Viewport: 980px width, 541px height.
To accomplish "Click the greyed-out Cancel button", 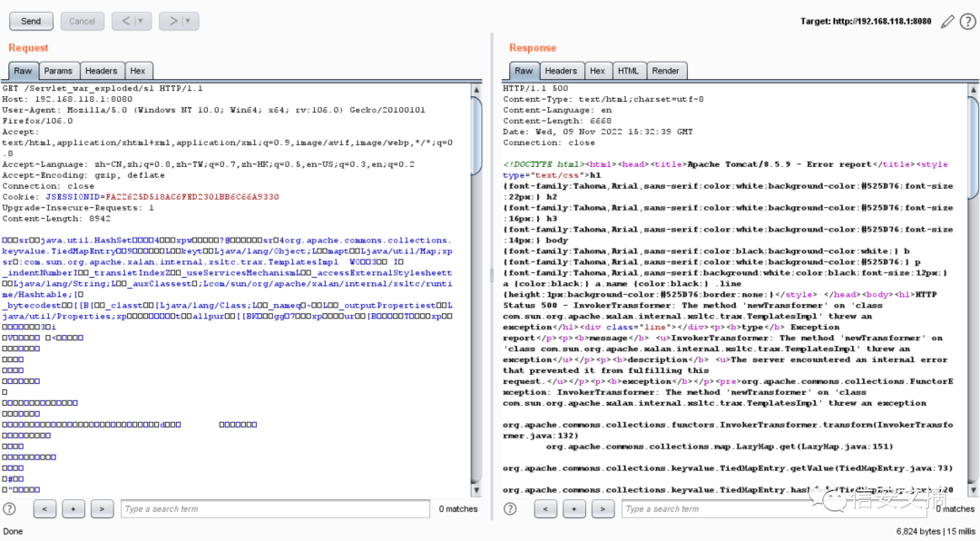I will click(82, 21).
